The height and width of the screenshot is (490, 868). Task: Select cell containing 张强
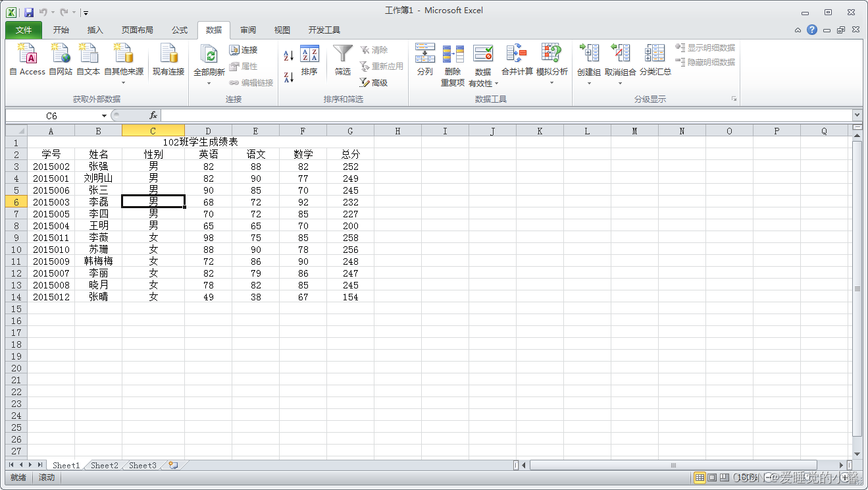[98, 167]
